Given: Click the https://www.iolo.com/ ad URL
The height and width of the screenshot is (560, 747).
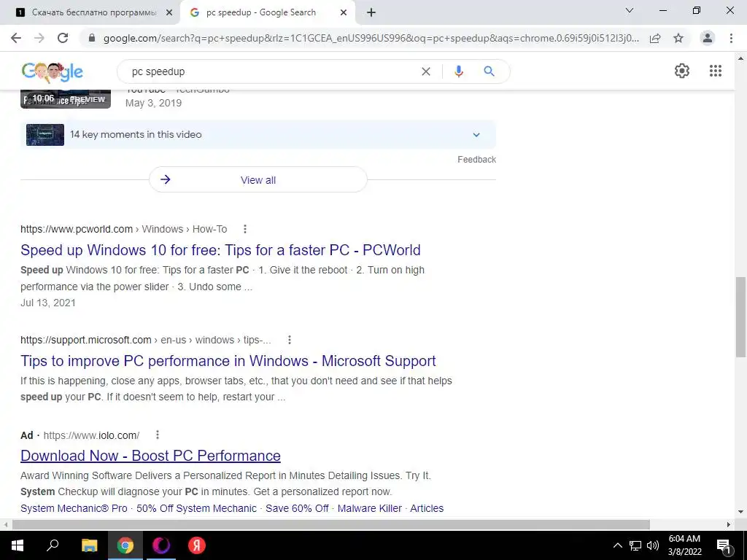Looking at the screenshot, I should [91, 435].
